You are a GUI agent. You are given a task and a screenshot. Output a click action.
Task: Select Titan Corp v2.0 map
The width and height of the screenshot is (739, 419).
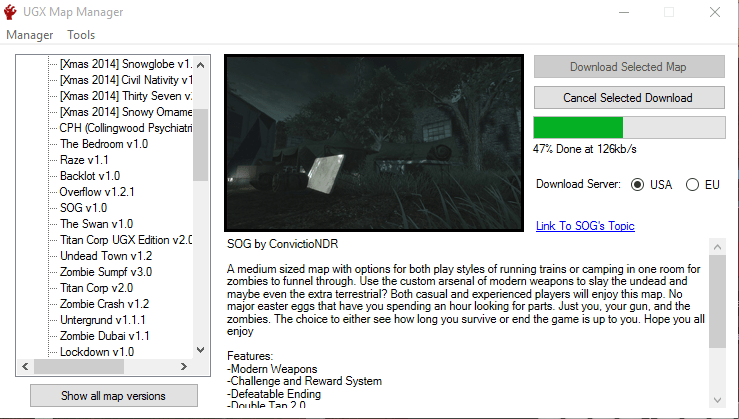[x=96, y=288]
